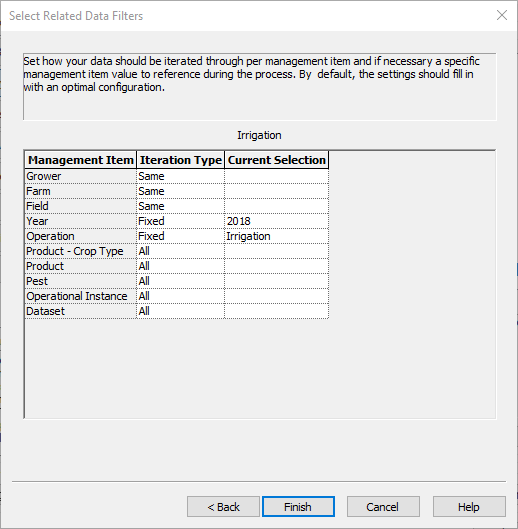518x529 pixels.
Task: Select the Product - Crop Type row
Action: click(x=81, y=251)
